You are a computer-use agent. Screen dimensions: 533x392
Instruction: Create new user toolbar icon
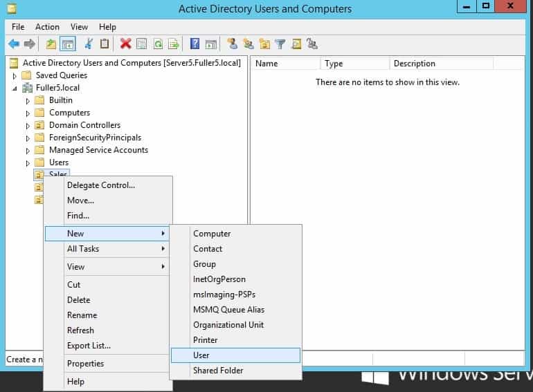coord(233,44)
